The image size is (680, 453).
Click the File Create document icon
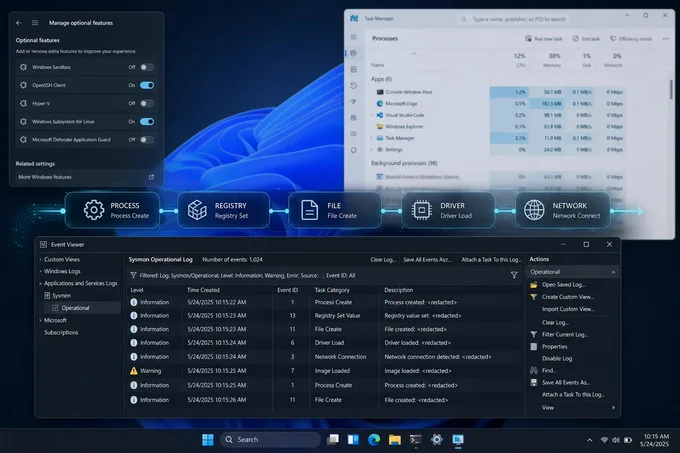[310, 210]
